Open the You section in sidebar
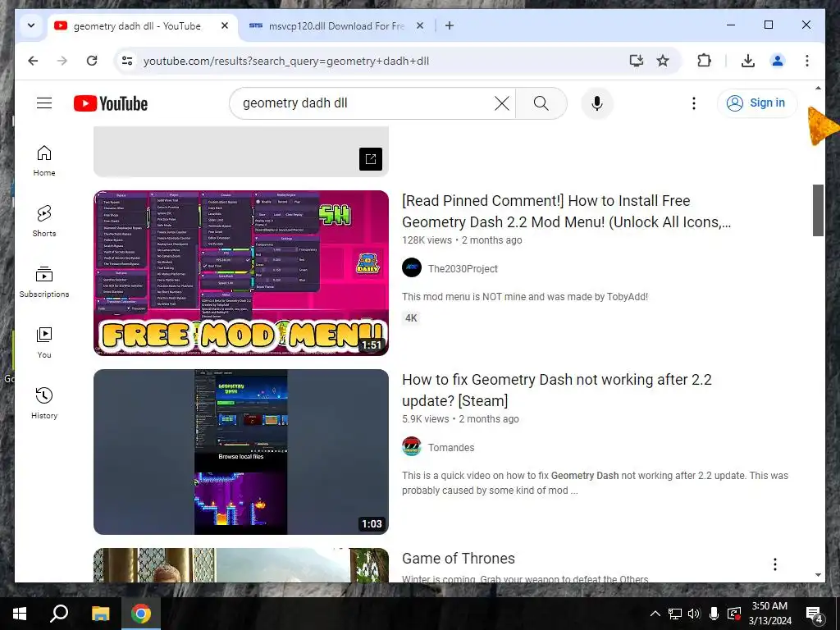840x630 pixels. click(44, 342)
